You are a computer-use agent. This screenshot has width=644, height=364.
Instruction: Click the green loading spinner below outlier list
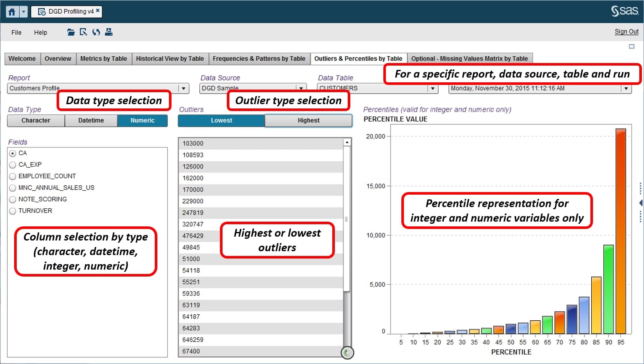coord(346,352)
